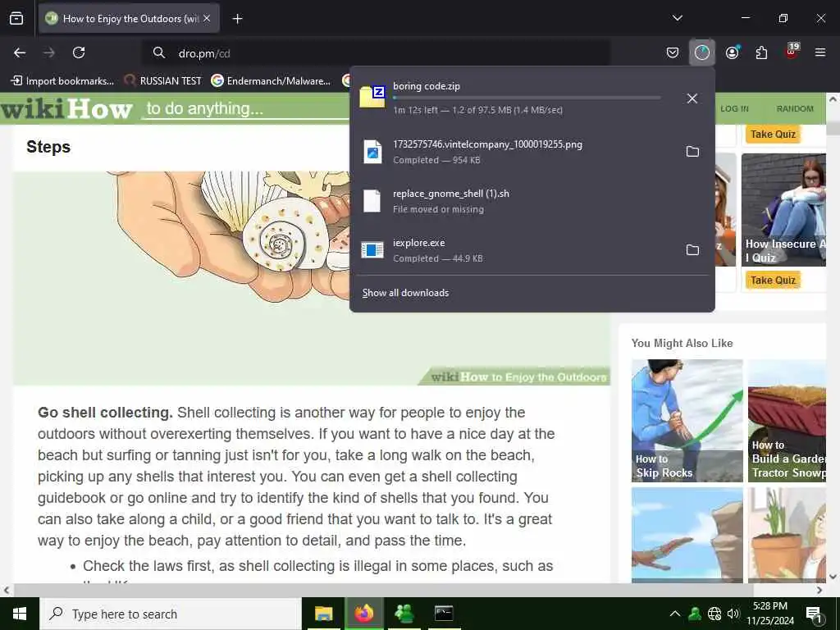Screen dimensions: 840x630
Task: Open How to Skip Rocks article thumbnail
Action: coord(687,421)
